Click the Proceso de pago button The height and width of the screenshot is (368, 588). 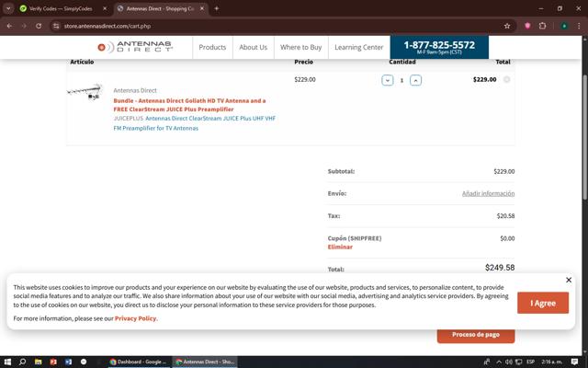tap(476, 334)
